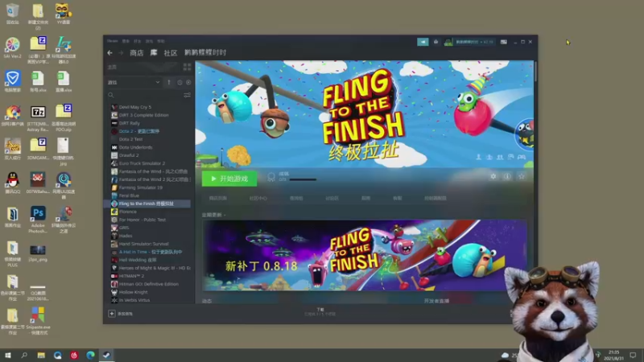The image size is (644, 362).
Task: Select Snipaste.exe desktop shortcut
Action: point(38,320)
